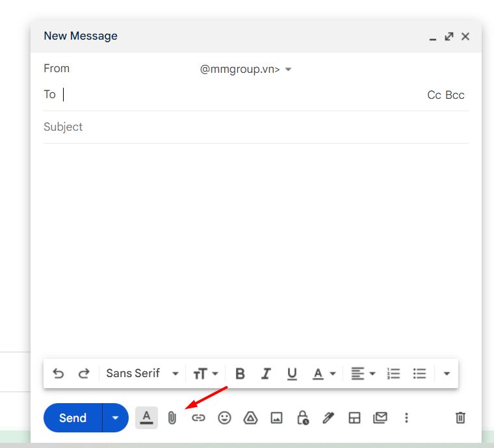Toggle italic text formatting
The width and height of the screenshot is (494, 448).
click(x=266, y=373)
